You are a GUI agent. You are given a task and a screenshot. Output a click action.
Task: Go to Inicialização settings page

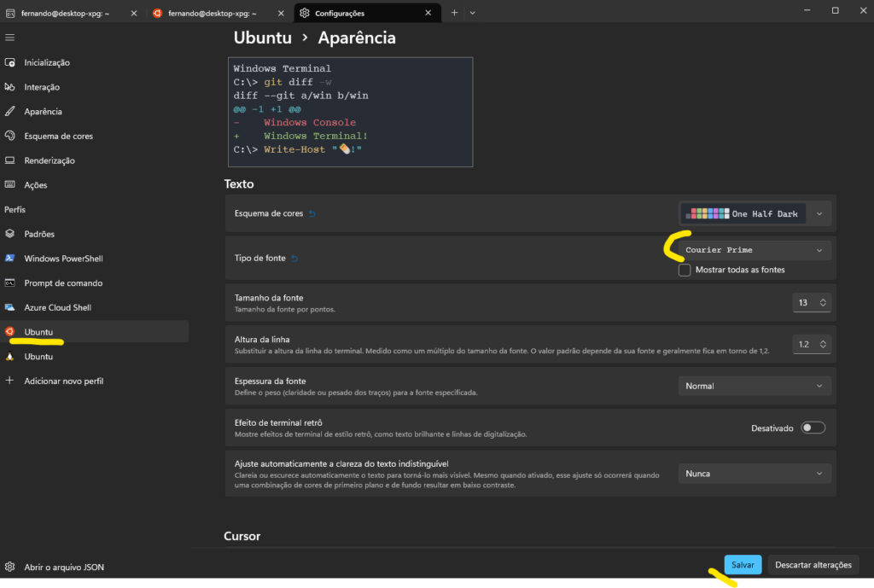(47, 62)
